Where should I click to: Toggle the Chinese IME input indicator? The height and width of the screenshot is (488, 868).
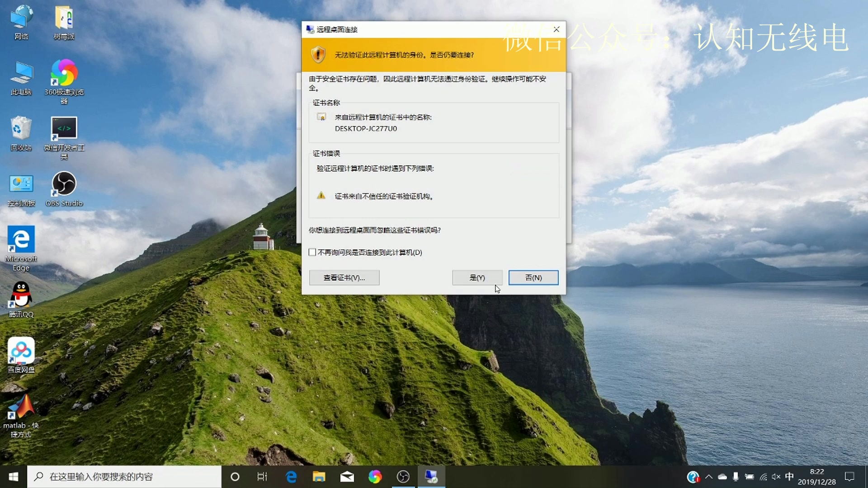pyautogui.click(x=789, y=476)
